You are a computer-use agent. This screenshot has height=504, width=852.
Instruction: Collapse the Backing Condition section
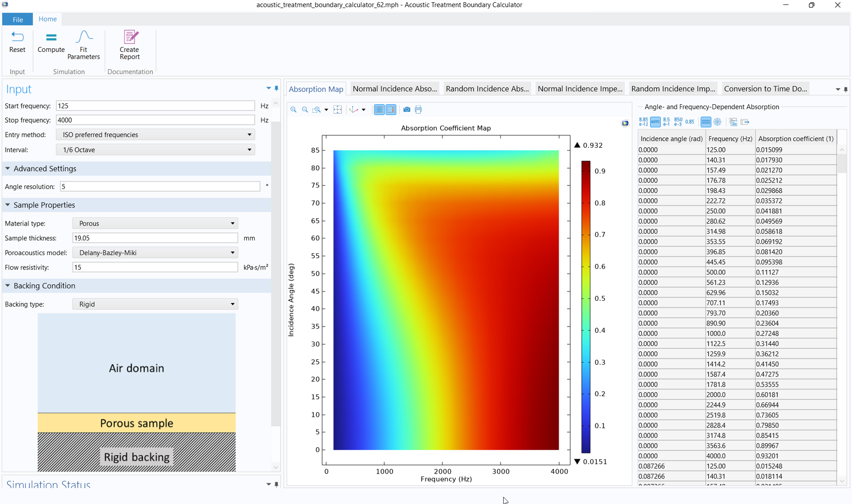coord(8,286)
